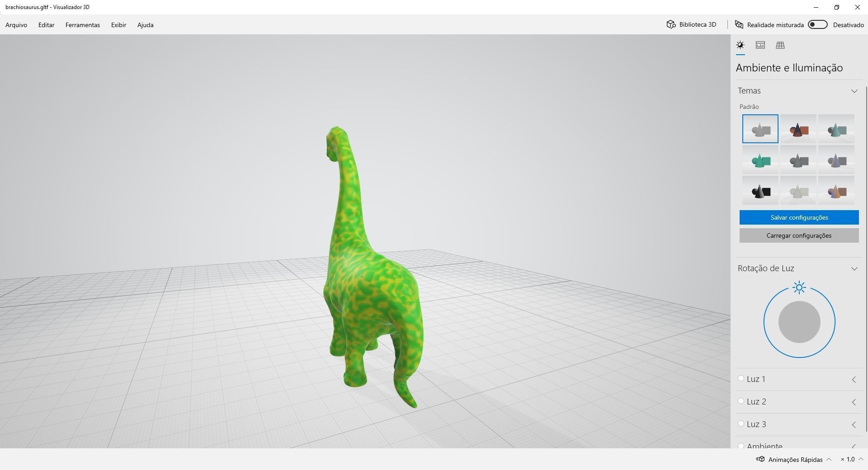This screenshot has width=868, height=470.
Task: Collapse the Rotação de Luz section chevron
Action: tap(854, 268)
